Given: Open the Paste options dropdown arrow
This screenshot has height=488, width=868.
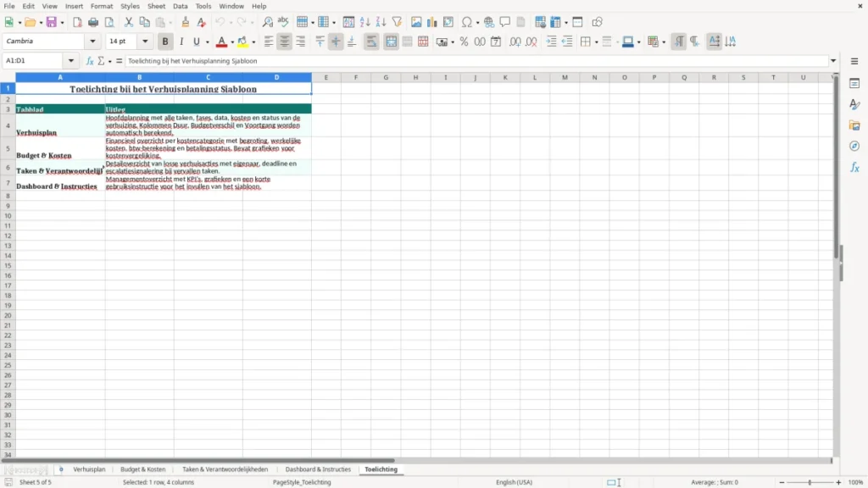Looking at the screenshot, I should pyautogui.click(x=170, y=23).
